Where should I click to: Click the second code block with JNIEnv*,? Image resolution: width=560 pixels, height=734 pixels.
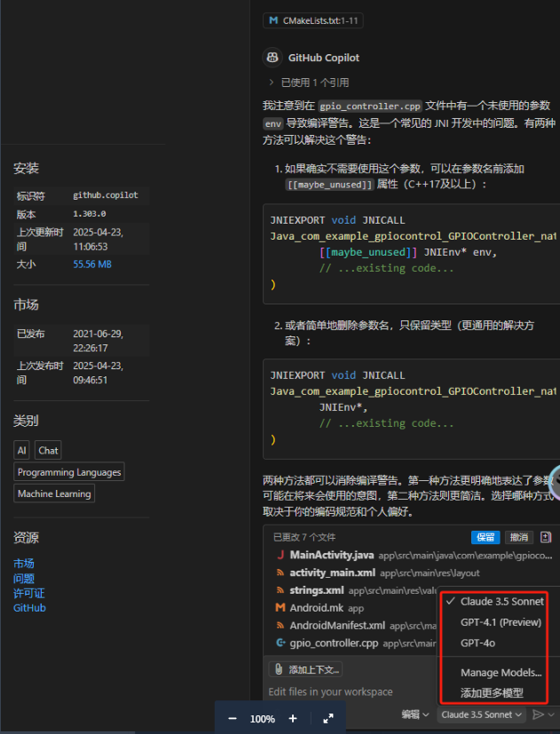coord(412,409)
